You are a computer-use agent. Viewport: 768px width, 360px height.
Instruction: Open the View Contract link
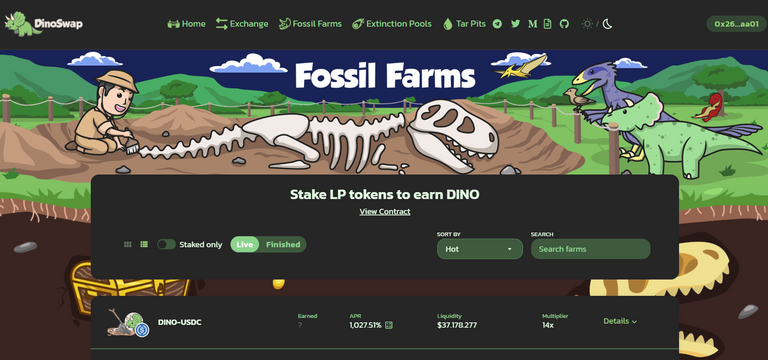385,212
